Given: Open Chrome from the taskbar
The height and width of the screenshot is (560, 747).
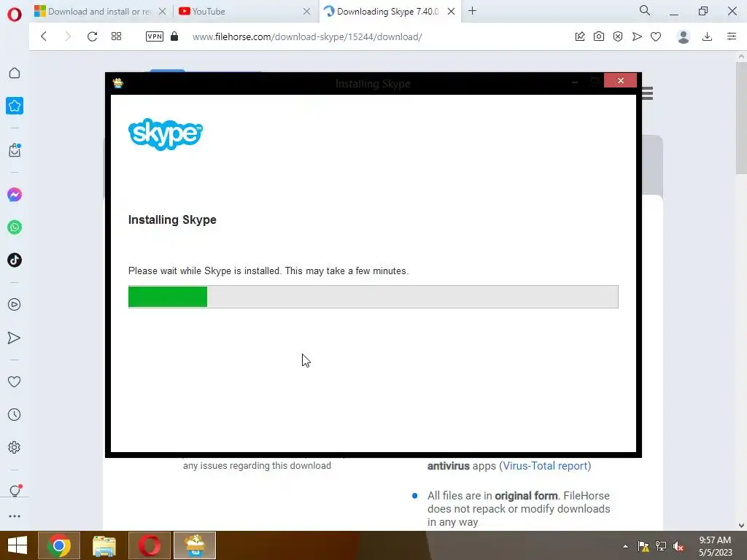Looking at the screenshot, I should coord(58,545).
